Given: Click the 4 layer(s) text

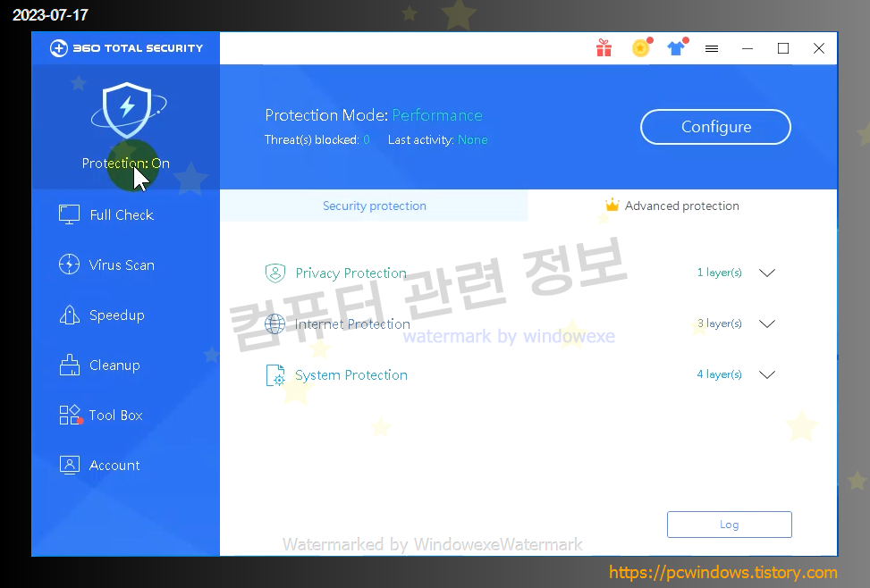Looking at the screenshot, I should pyautogui.click(x=719, y=374).
